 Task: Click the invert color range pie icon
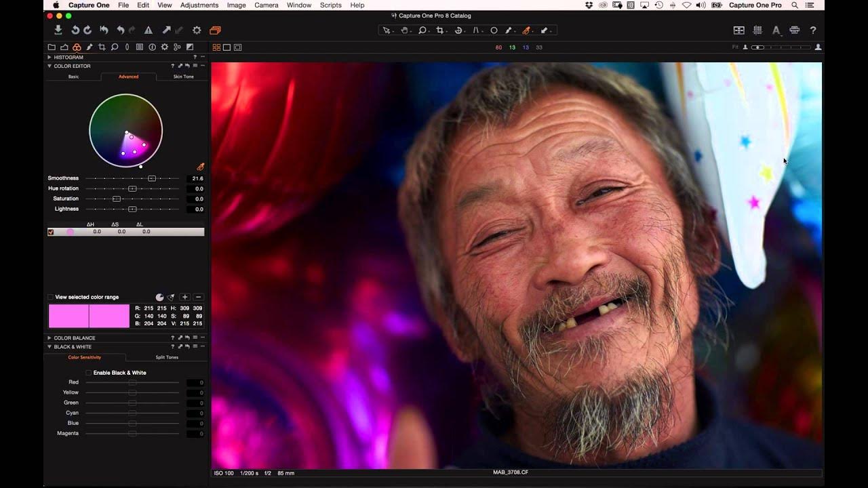click(x=159, y=297)
